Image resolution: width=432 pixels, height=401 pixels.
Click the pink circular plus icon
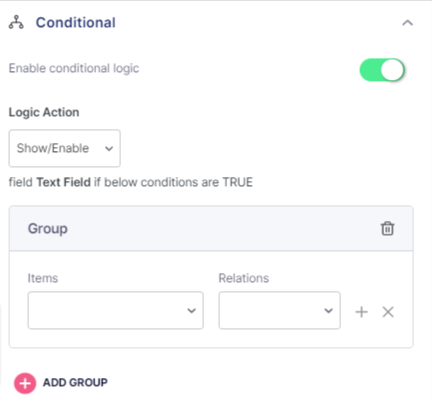click(x=25, y=383)
